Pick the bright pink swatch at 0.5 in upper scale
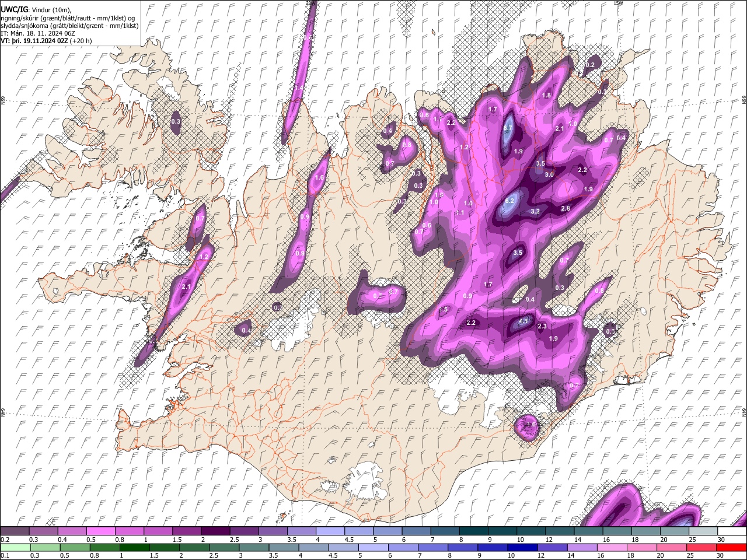The width and height of the screenshot is (747, 560). (x=100, y=531)
